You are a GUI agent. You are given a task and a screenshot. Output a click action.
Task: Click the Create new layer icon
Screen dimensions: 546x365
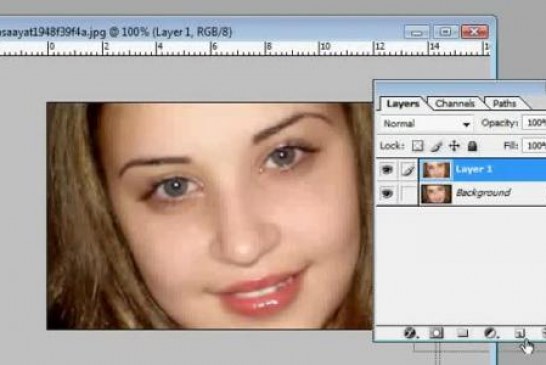pyautogui.click(x=520, y=333)
